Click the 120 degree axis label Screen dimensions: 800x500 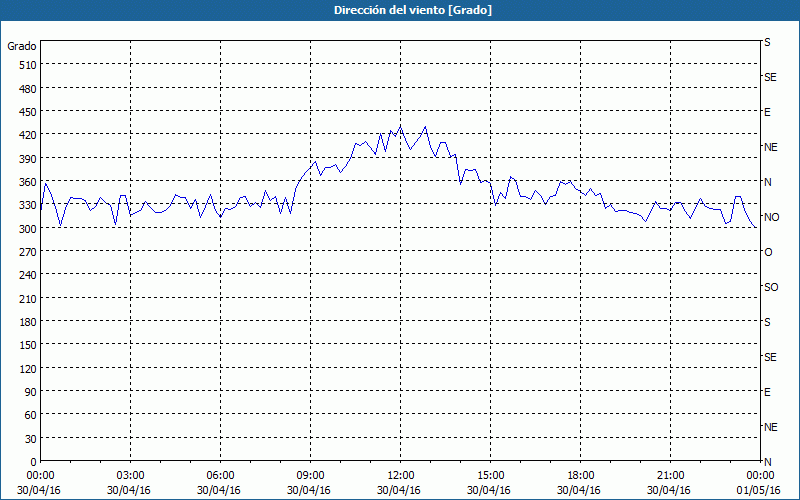tap(29, 369)
